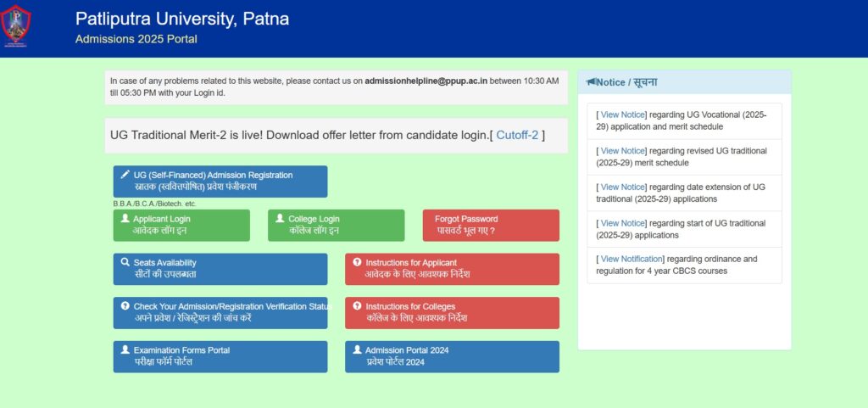Click 'Notice / सूचना' panel heading
868x408 pixels.
tap(626, 82)
